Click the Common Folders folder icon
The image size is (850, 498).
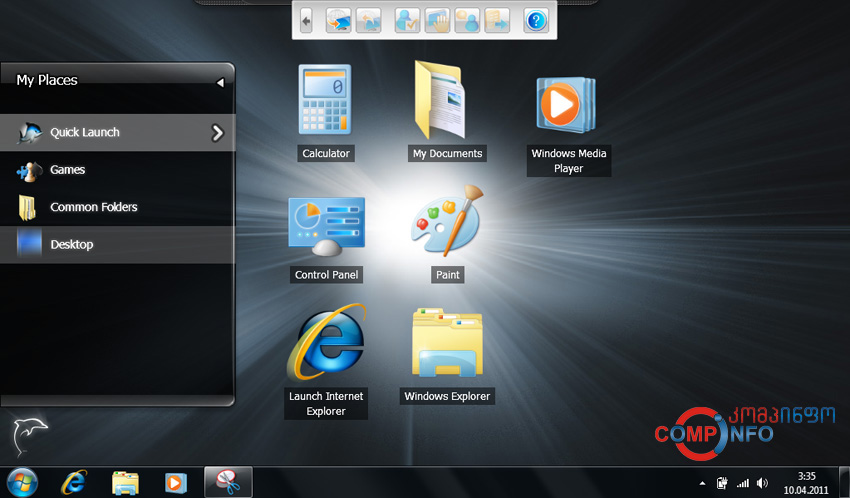point(27,208)
